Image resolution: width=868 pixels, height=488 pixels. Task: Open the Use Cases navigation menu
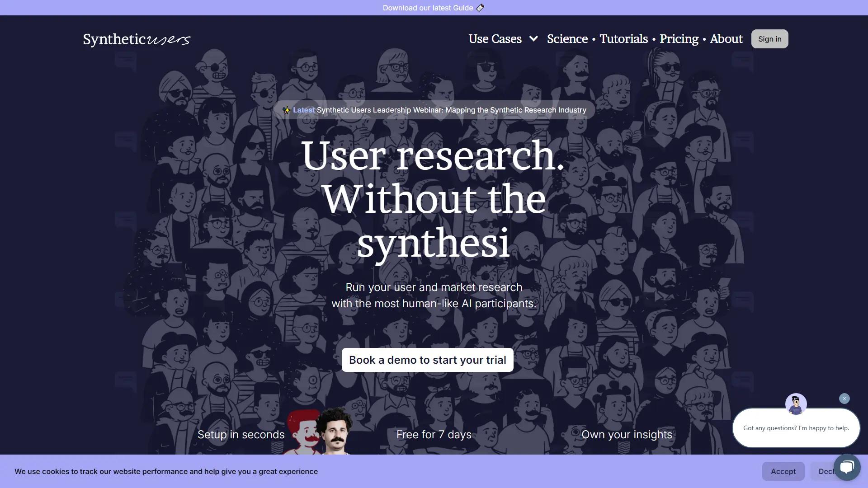pyautogui.click(x=495, y=39)
